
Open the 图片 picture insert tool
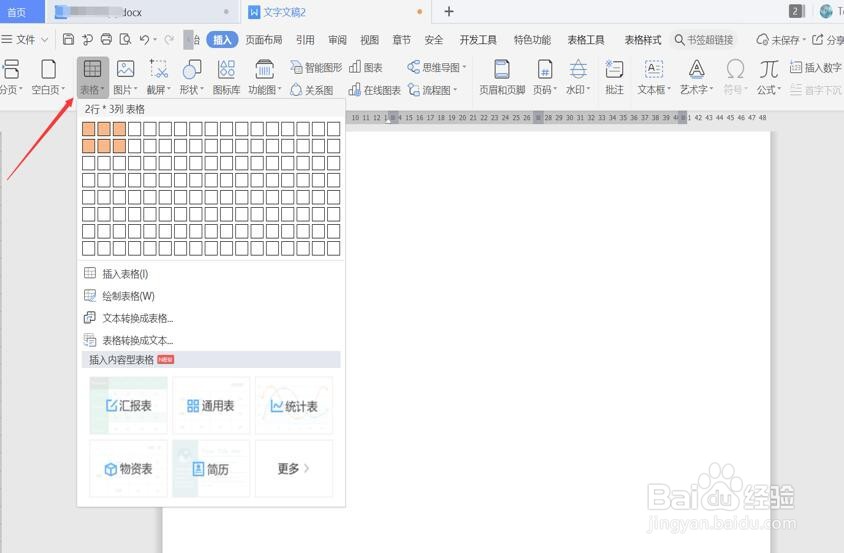125,77
